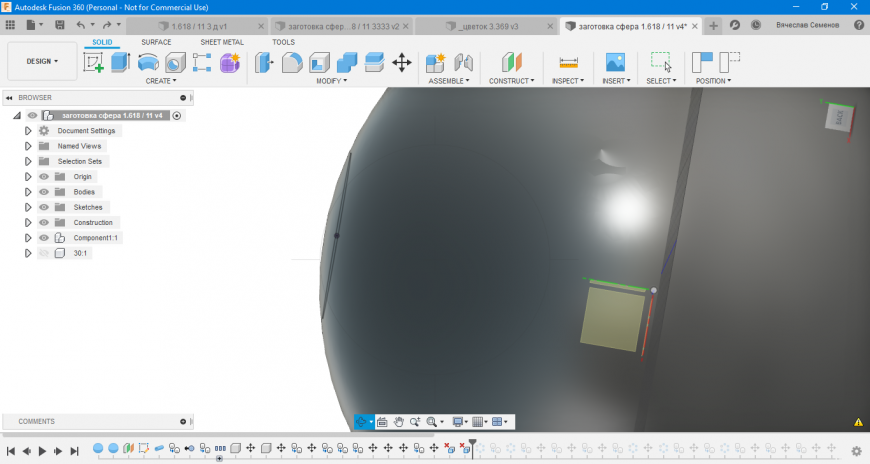Select the Joint tool

point(463,62)
